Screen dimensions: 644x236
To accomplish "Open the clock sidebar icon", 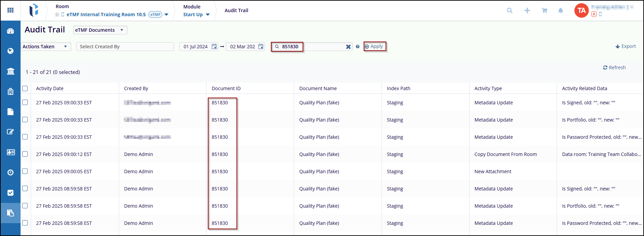I will pos(10,172).
